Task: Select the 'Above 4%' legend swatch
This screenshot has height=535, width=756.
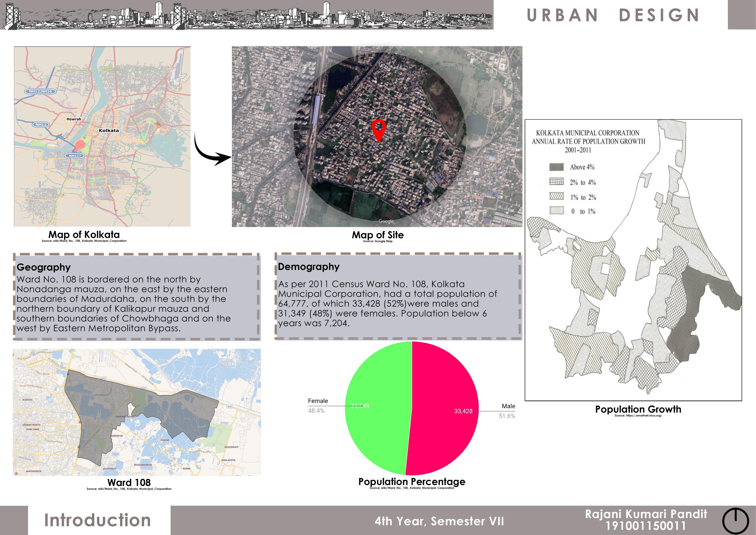Action: coord(556,167)
